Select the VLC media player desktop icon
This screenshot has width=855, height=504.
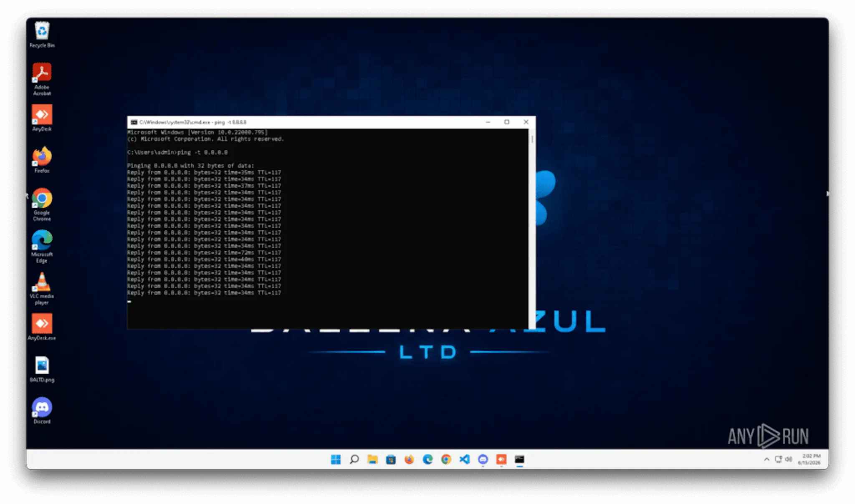42,288
